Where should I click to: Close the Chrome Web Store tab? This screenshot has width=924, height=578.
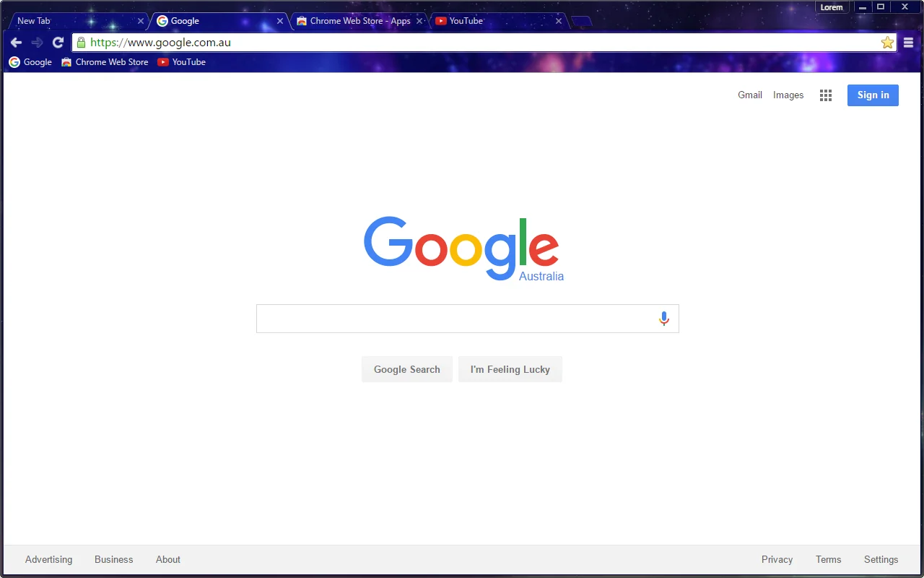point(419,21)
